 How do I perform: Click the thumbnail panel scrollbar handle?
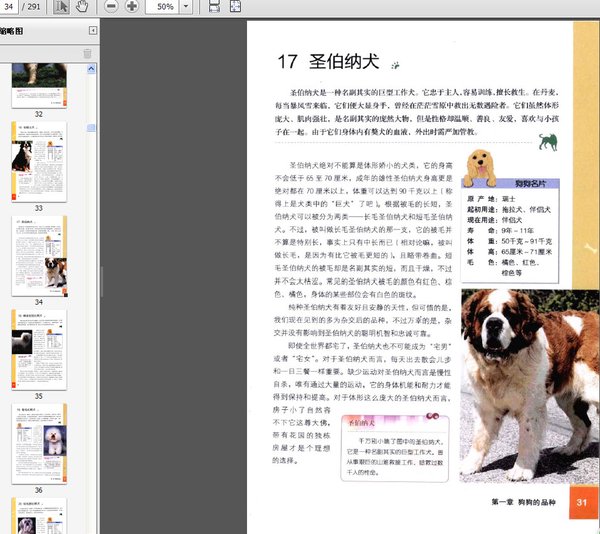pos(91,128)
